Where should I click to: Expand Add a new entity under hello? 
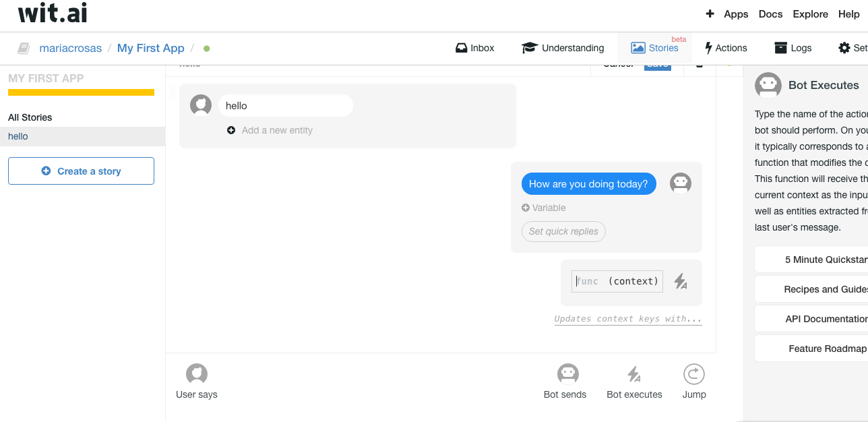coord(270,130)
